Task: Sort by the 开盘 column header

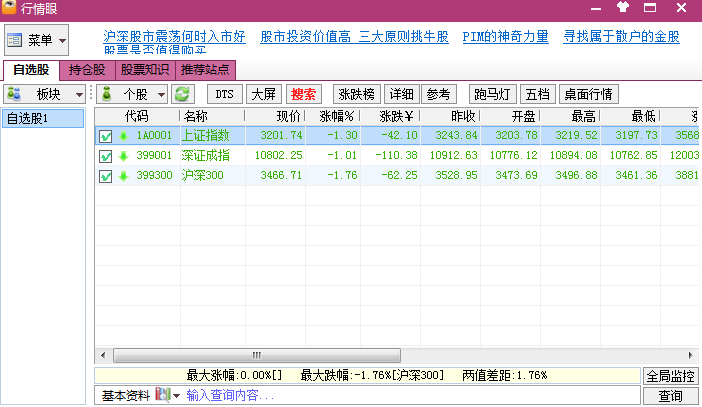Action: (510, 116)
